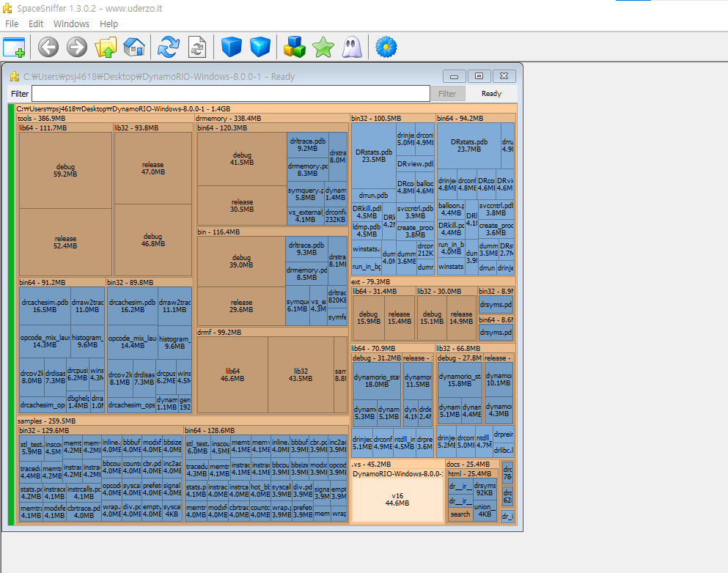Open the Windows menu
The image size is (728, 573).
click(x=71, y=23)
